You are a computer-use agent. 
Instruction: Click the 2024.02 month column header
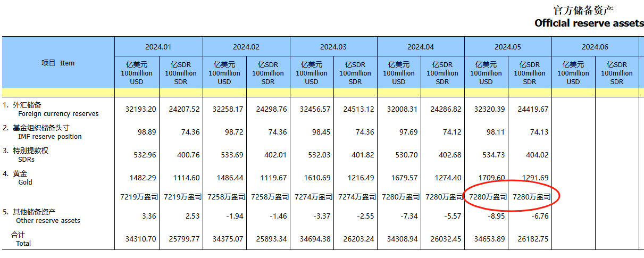pos(246,47)
